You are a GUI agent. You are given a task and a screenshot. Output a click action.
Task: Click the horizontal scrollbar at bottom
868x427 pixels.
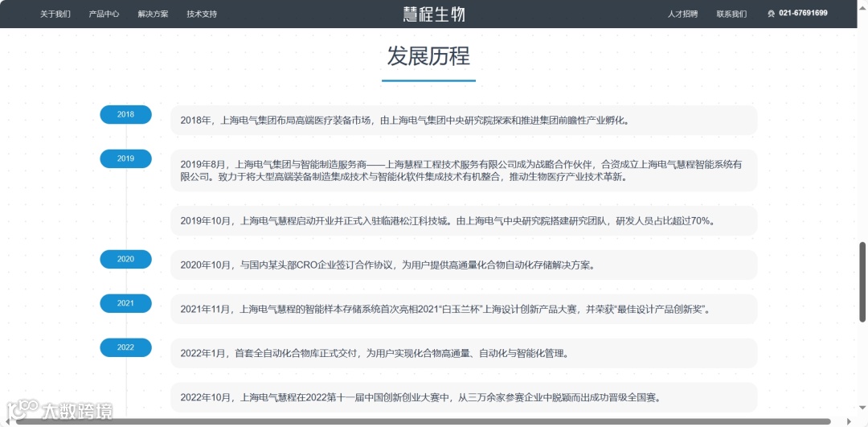(x=424, y=422)
